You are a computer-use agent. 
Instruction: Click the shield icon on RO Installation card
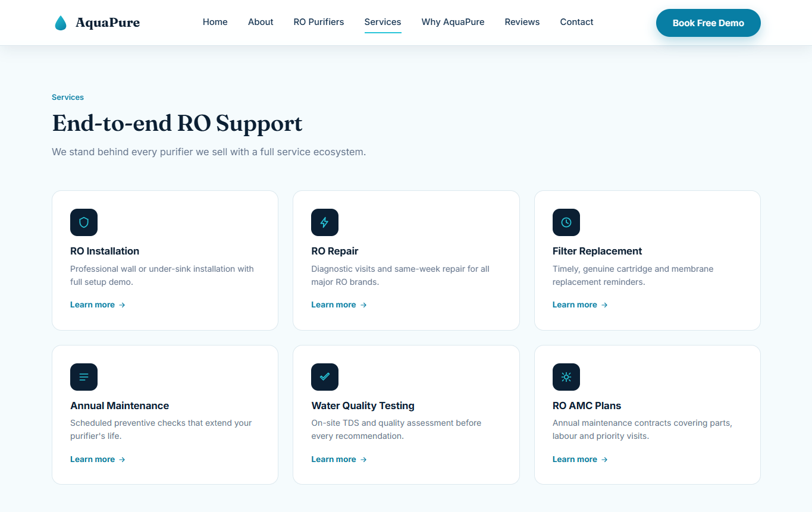[x=84, y=222]
